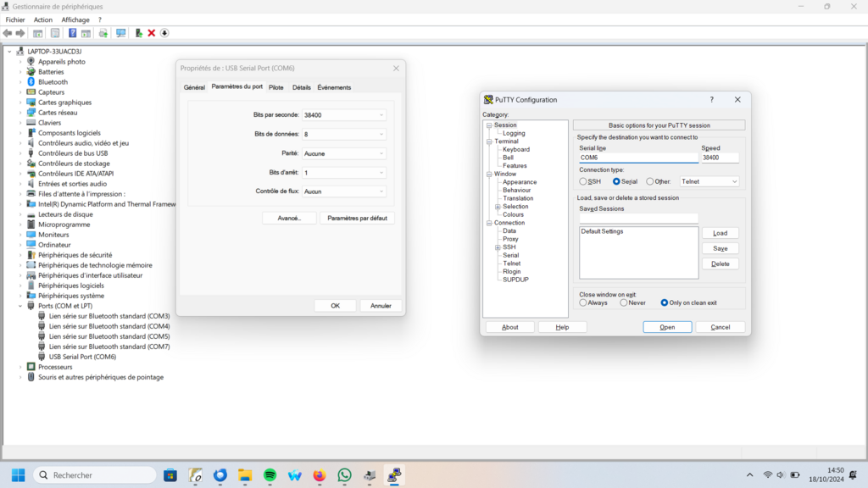Screen dimensions: 868x488
Task: Open Affichage menu
Action: pos(75,20)
